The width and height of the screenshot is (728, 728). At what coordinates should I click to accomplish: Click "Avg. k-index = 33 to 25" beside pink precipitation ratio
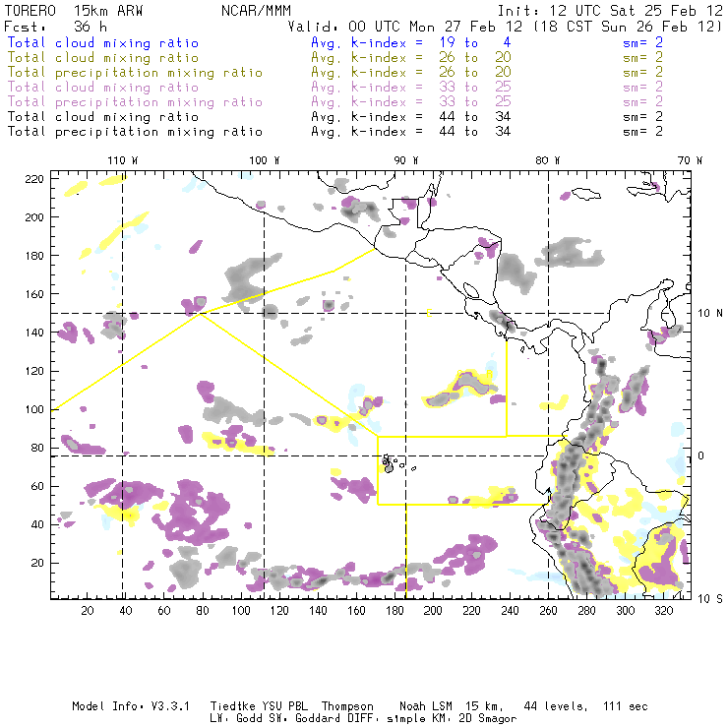coord(411,102)
